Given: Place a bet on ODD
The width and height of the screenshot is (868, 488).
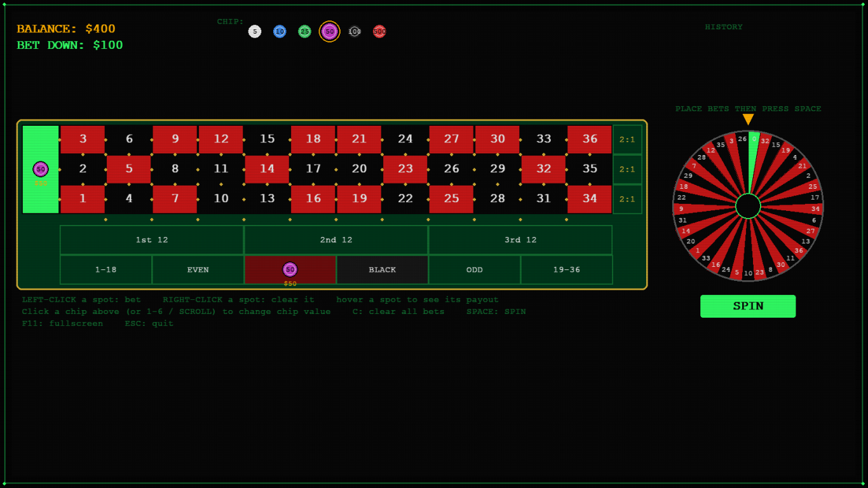Looking at the screenshot, I should (475, 269).
